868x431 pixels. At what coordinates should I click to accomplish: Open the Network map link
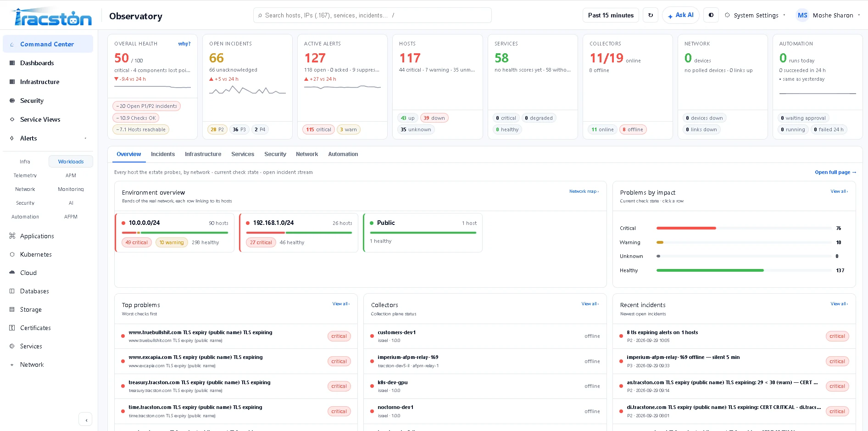[x=584, y=191]
